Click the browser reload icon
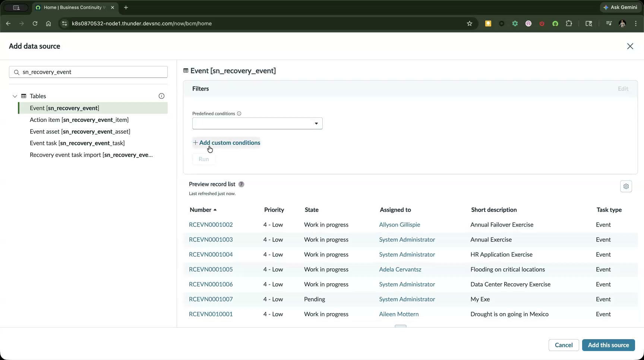644x360 pixels. pos(35,23)
